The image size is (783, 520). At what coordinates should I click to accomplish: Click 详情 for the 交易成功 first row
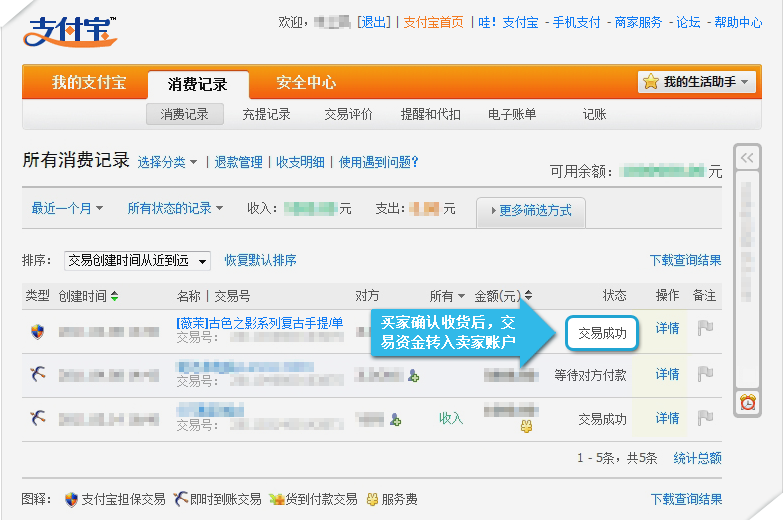point(667,329)
